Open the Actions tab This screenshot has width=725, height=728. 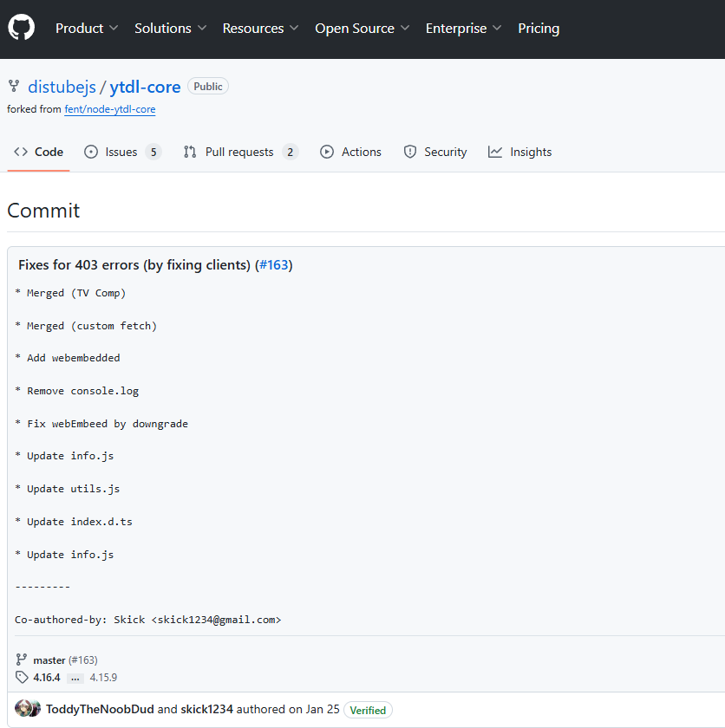[351, 152]
